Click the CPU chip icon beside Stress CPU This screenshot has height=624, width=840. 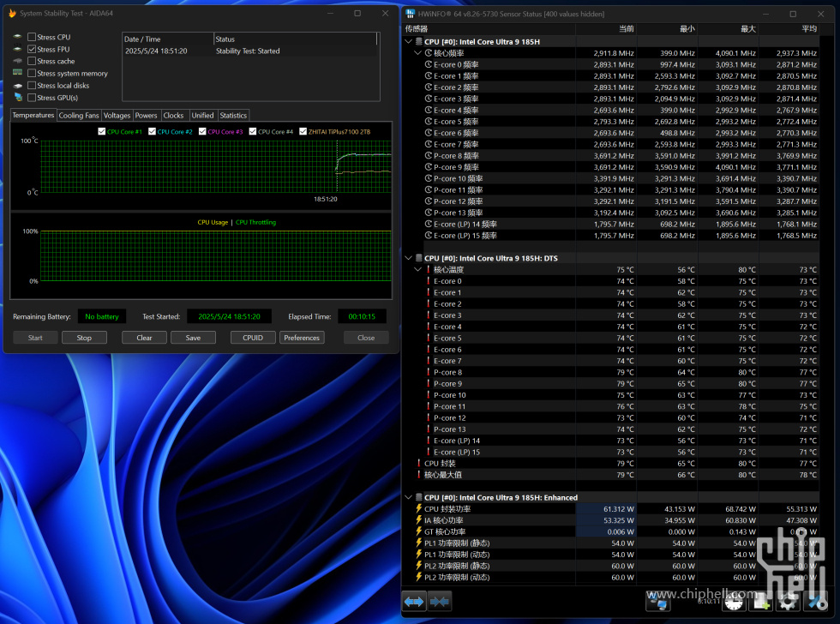click(x=18, y=36)
